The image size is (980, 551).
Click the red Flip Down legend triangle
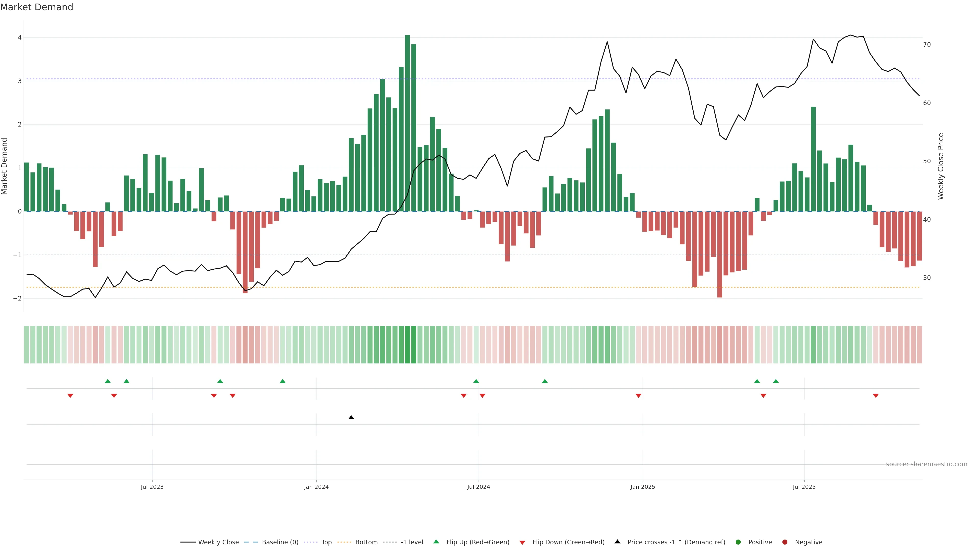(522, 542)
